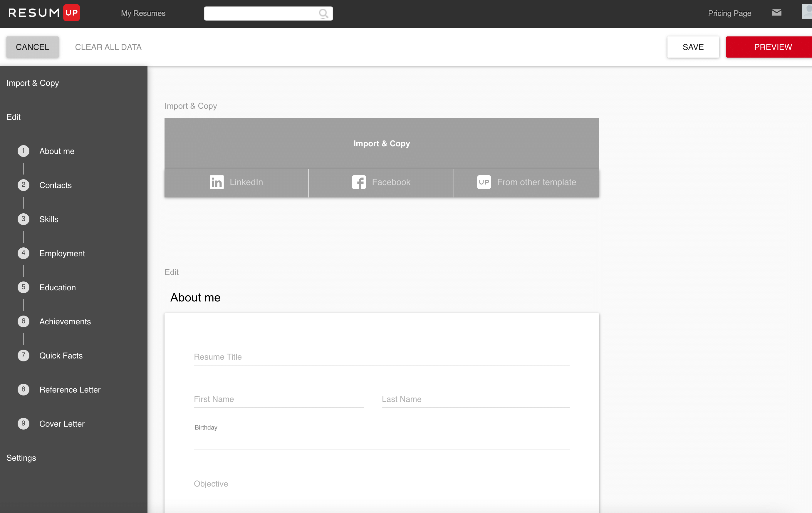This screenshot has width=812, height=513.
Task: Click the Resume Title field
Action: pos(382,357)
